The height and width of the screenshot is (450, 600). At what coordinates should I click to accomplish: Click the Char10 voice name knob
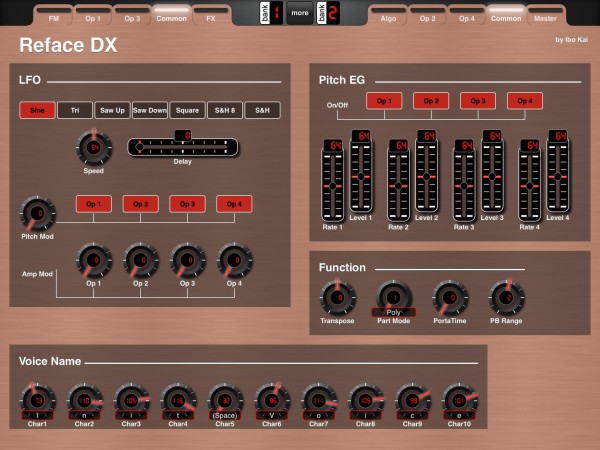pyautogui.click(x=460, y=399)
